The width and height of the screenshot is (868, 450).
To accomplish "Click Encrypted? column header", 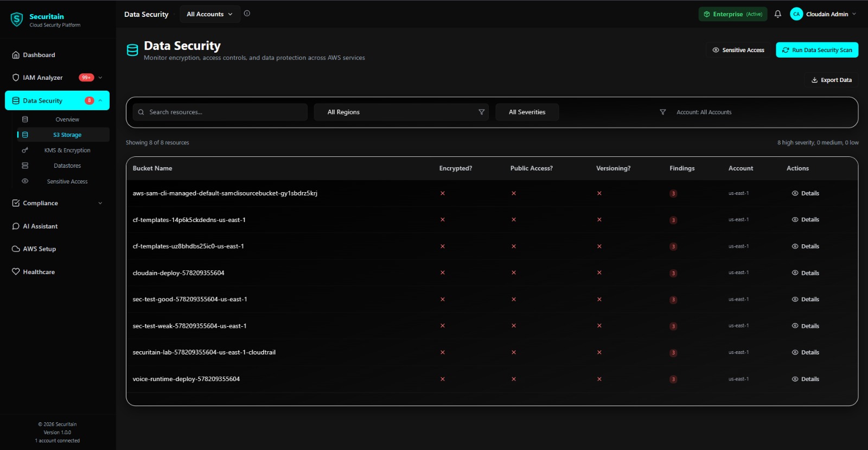I will pos(456,168).
